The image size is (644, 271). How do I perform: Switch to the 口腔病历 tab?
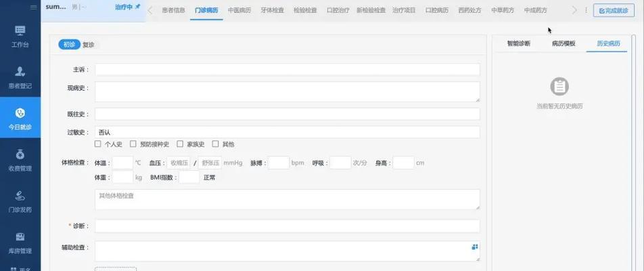coord(437,11)
